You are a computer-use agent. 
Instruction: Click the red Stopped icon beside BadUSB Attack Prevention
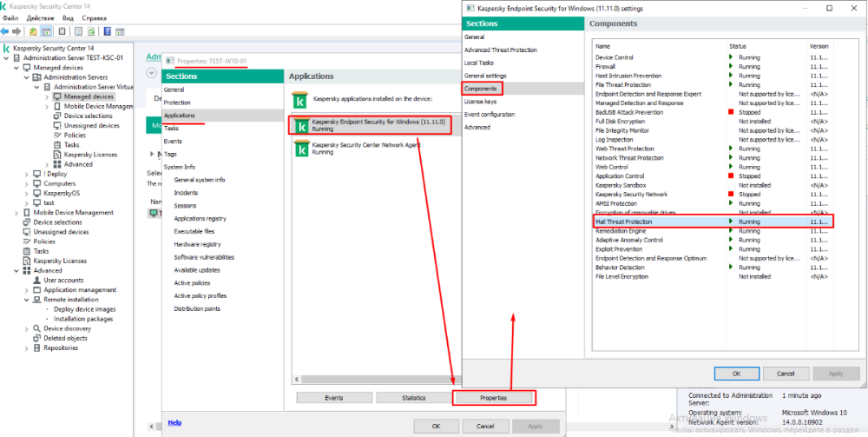pyautogui.click(x=731, y=112)
